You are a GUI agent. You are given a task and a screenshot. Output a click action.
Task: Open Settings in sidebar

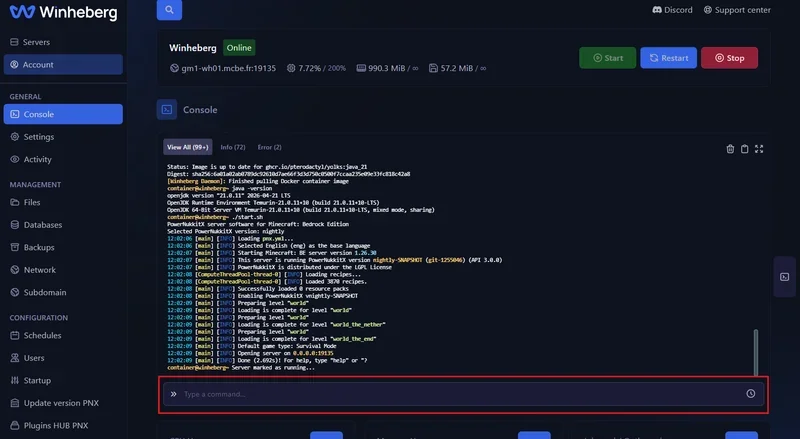click(x=63, y=137)
